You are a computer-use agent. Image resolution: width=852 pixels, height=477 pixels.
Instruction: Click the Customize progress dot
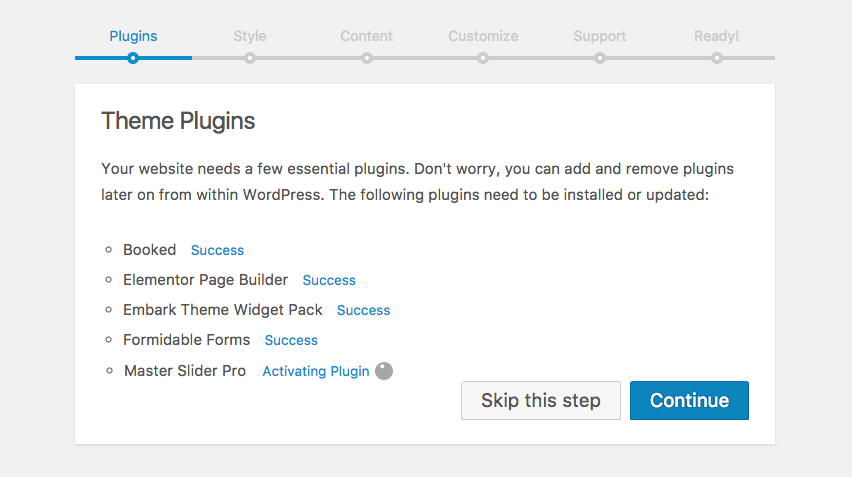pyautogui.click(x=483, y=58)
